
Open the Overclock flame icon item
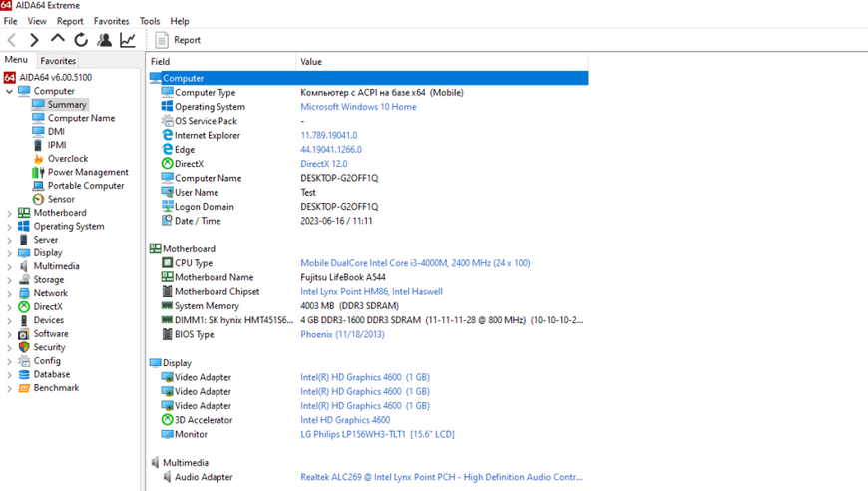[x=38, y=159]
